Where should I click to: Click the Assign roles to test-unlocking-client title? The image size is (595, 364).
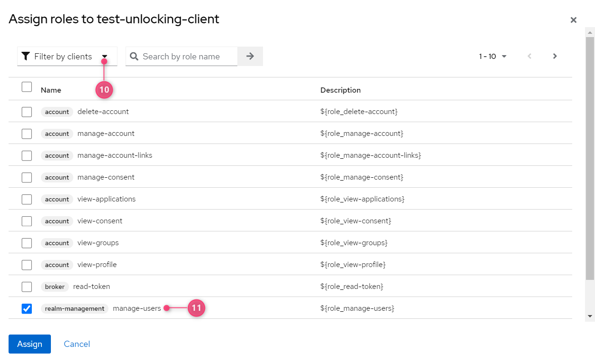pyautogui.click(x=114, y=19)
